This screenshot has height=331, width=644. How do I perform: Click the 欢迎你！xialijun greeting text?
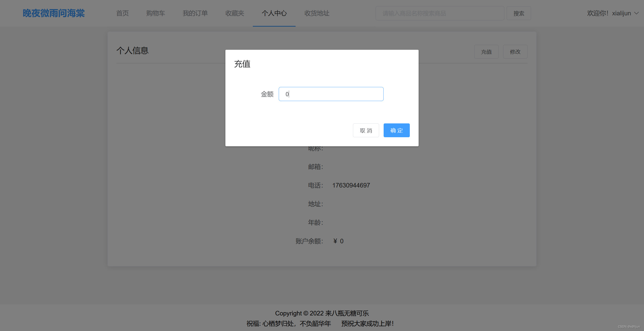click(x=609, y=13)
